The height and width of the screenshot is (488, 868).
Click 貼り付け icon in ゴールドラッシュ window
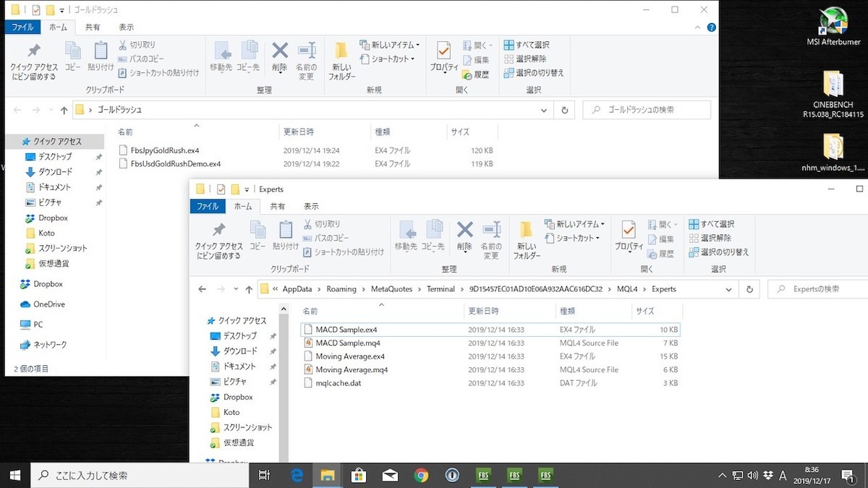(x=101, y=56)
